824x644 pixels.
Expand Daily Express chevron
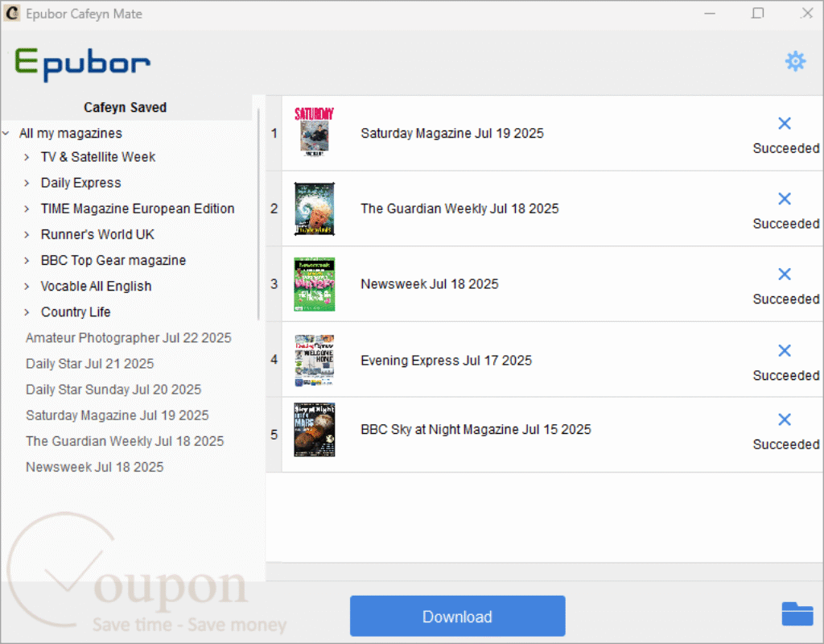[x=27, y=183]
